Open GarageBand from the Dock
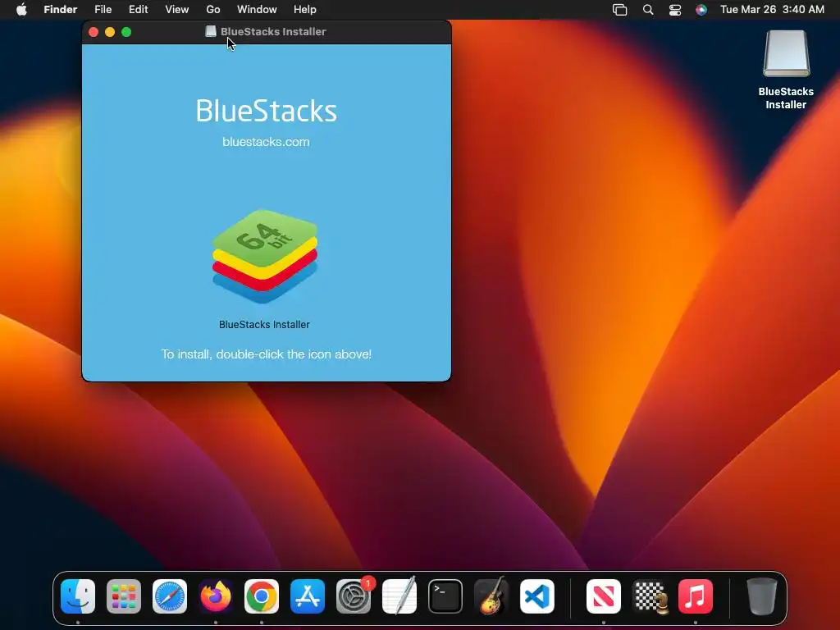 (491, 596)
